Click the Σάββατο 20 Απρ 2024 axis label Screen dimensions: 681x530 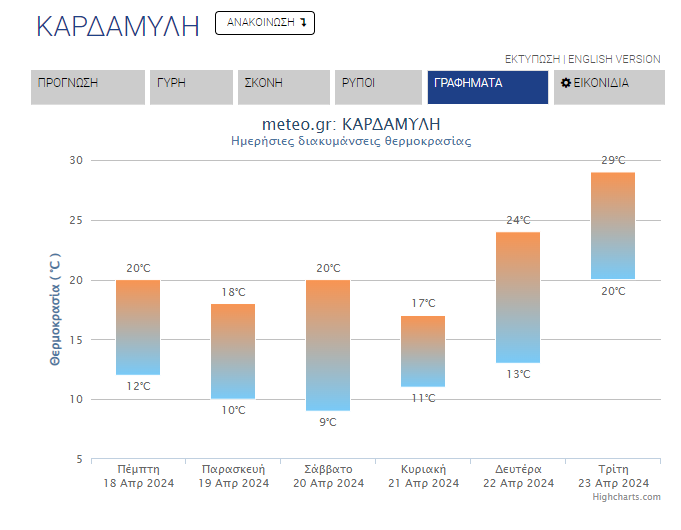click(328, 476)
